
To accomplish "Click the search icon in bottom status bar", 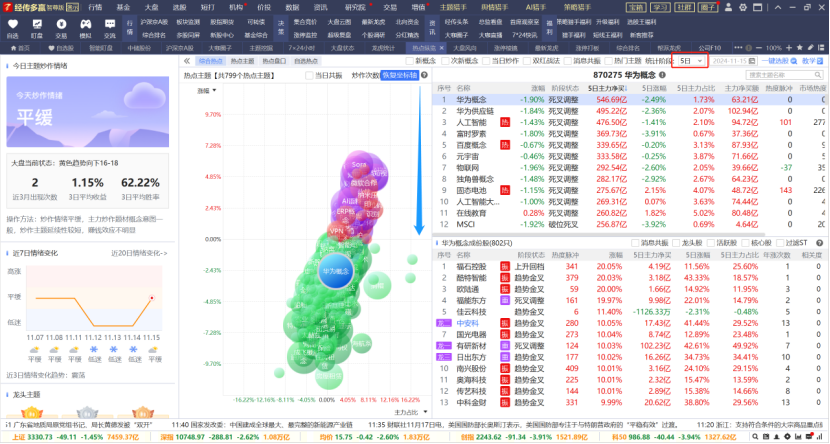I will (x=755, y=437).
